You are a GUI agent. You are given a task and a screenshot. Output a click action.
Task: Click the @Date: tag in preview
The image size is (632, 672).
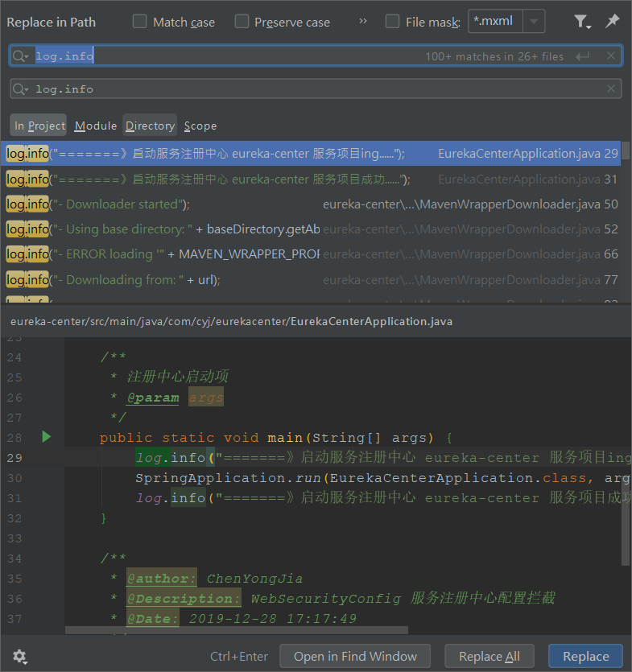(x=153, y=618)
